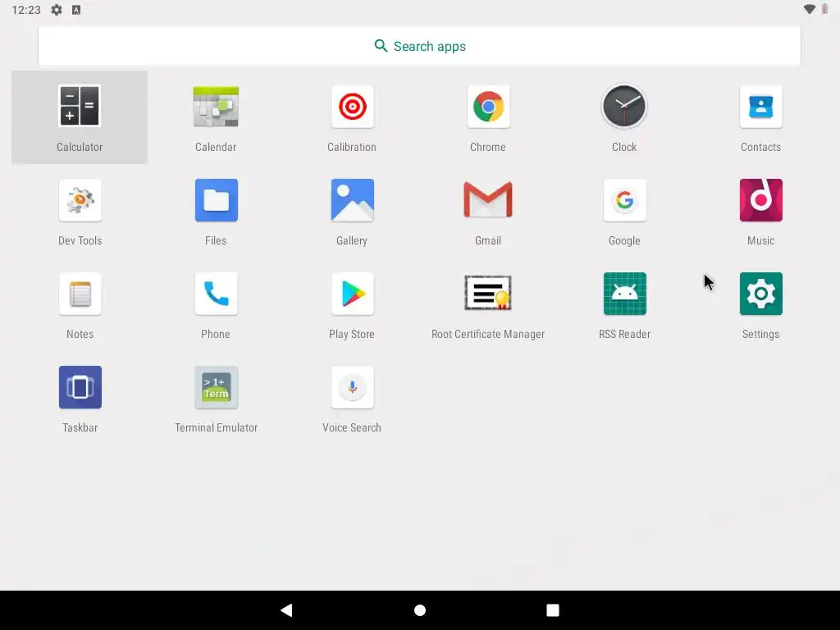Tap the Android home navigation button
840x630 pixels.
click(x=420, y=610)
